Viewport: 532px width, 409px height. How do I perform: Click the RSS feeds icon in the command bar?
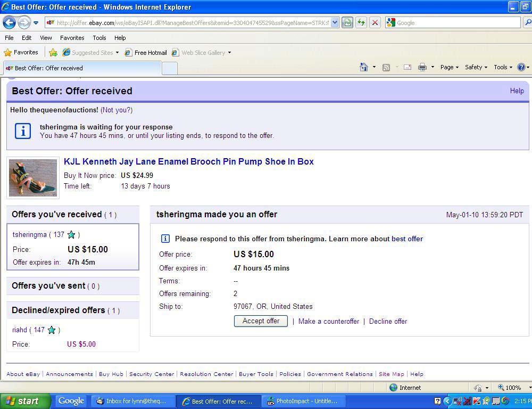click(x=386, y=67)
